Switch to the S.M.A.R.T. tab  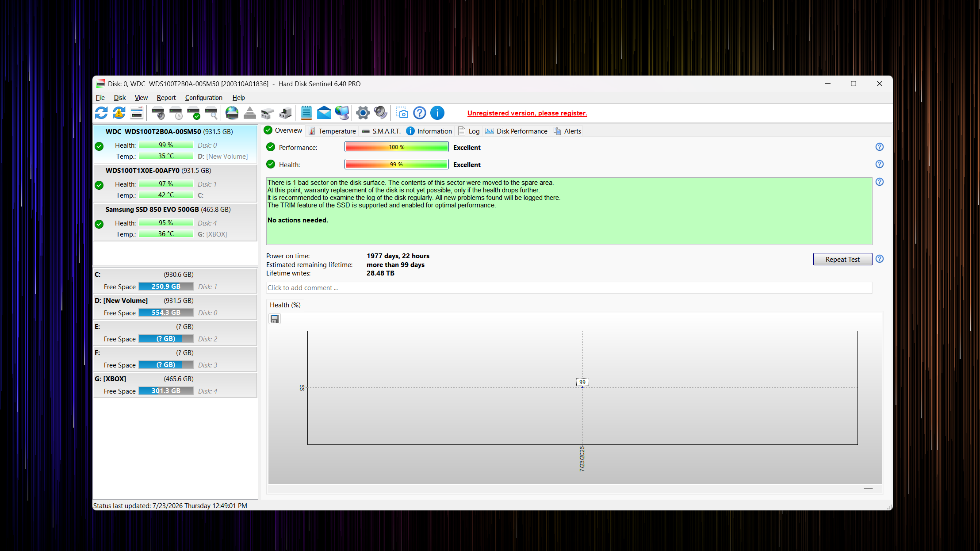pos(381,131)
